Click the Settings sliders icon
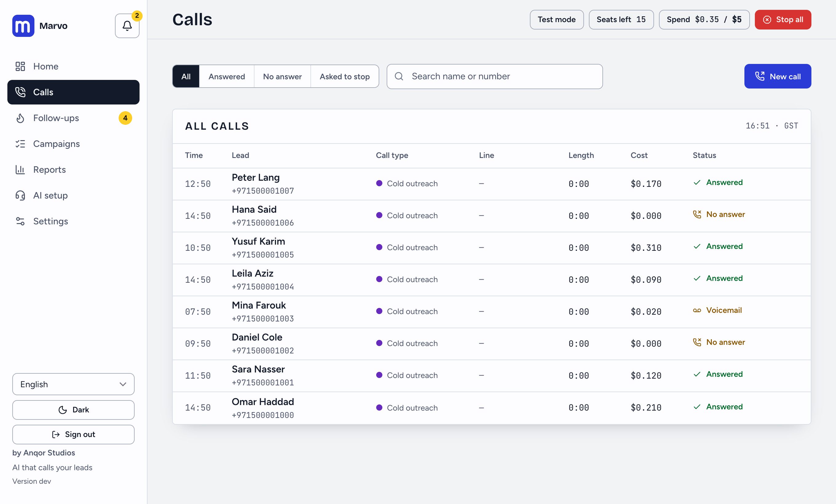The height and width of the screenshot is (504, 836). click(x=20, y=221)
